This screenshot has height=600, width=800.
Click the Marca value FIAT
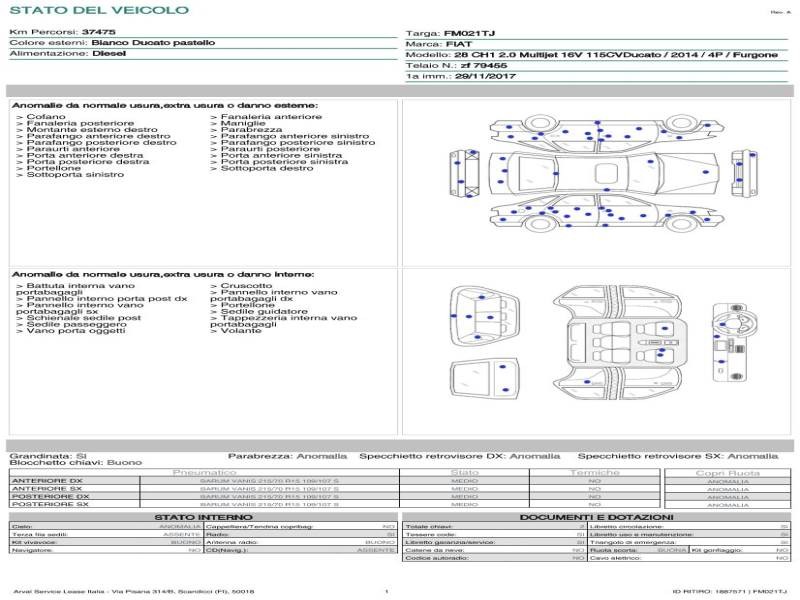pos(459,44)
